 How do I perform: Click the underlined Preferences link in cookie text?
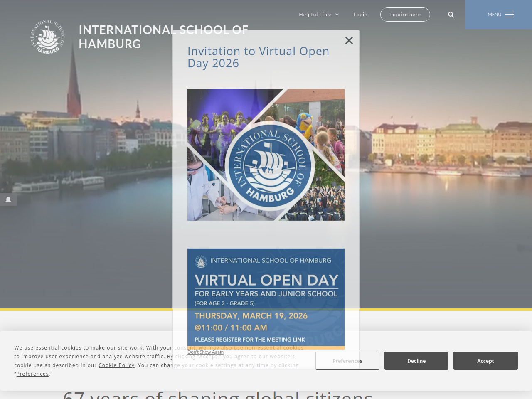tap(32, 374)
